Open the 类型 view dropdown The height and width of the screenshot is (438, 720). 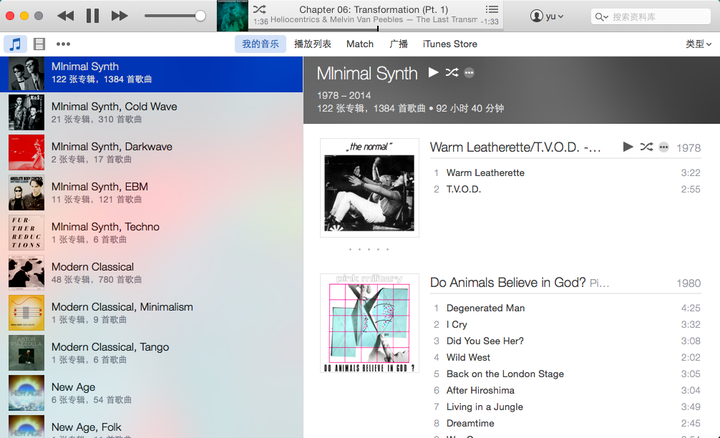698,44
